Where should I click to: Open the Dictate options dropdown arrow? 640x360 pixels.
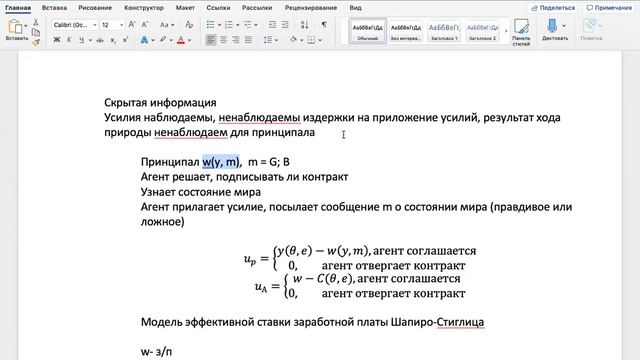564,25
